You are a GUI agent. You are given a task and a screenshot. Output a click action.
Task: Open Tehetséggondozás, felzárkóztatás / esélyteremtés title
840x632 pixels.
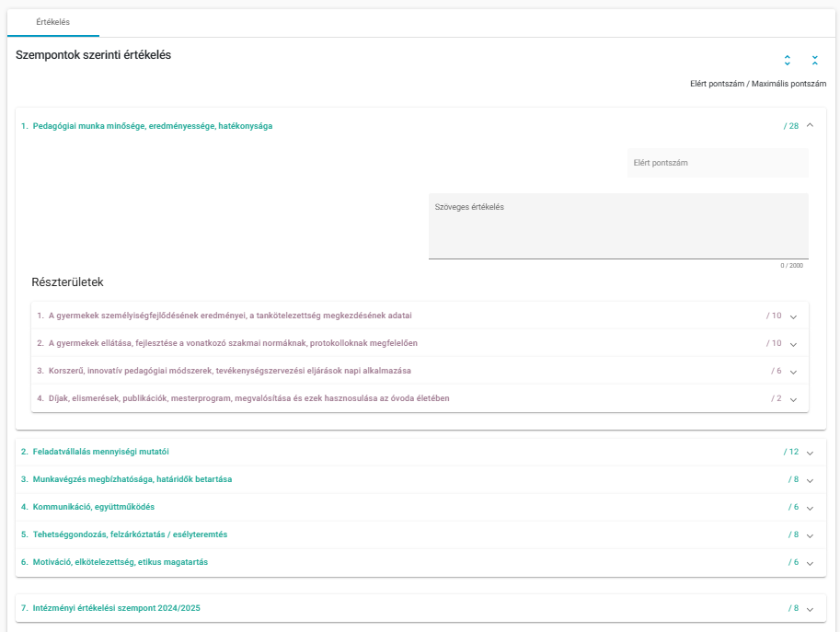[x=130, y=534]
